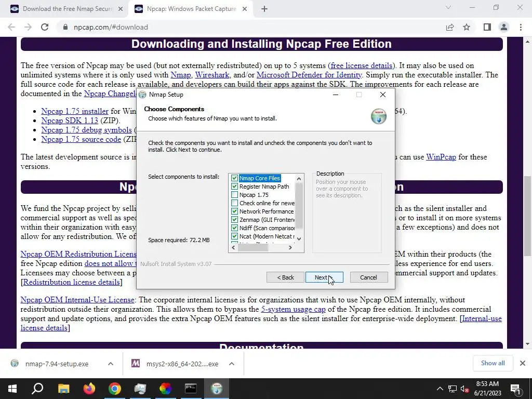Open the Windows Start menu

click(12, 389)
